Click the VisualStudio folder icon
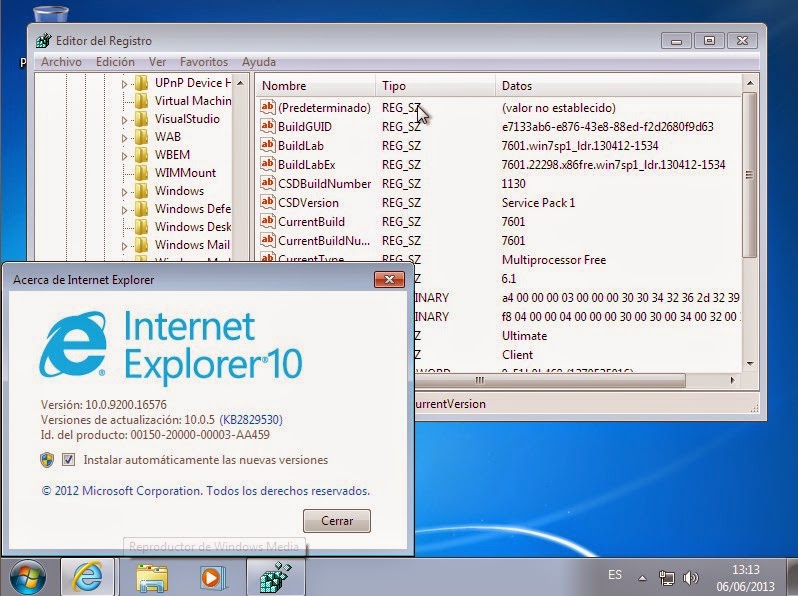Viewport: 798px width, 596px height. pos(142,119)
